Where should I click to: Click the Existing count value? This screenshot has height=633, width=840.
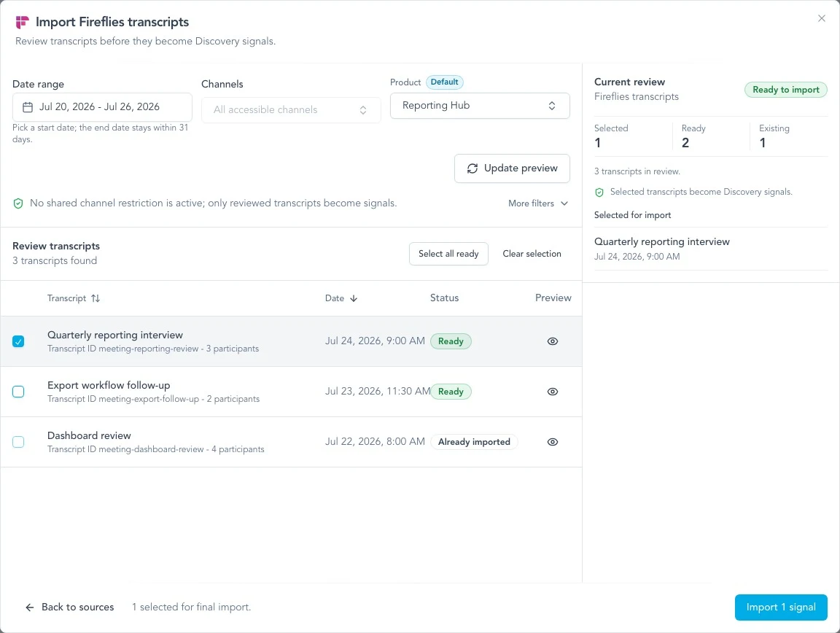point(763,143)
